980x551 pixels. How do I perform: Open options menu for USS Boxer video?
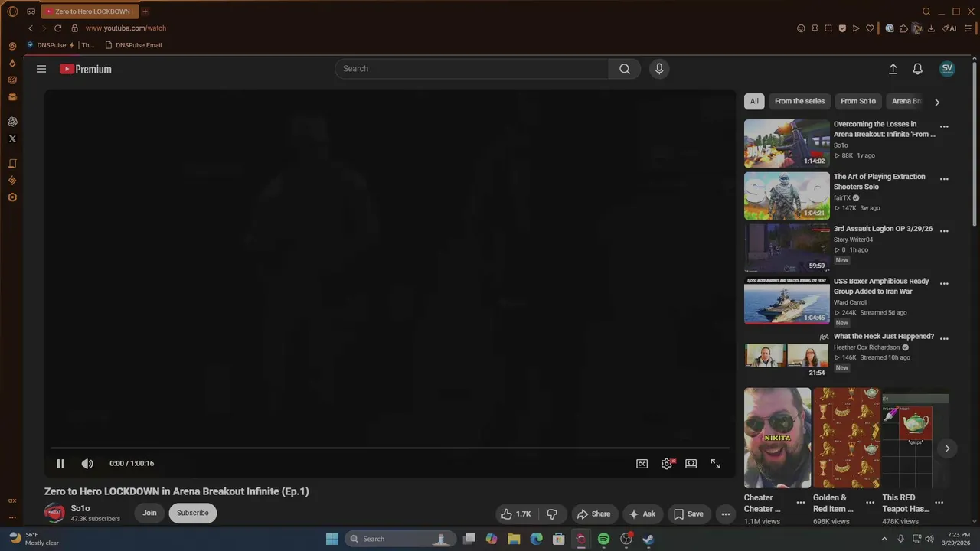(944, 283)
